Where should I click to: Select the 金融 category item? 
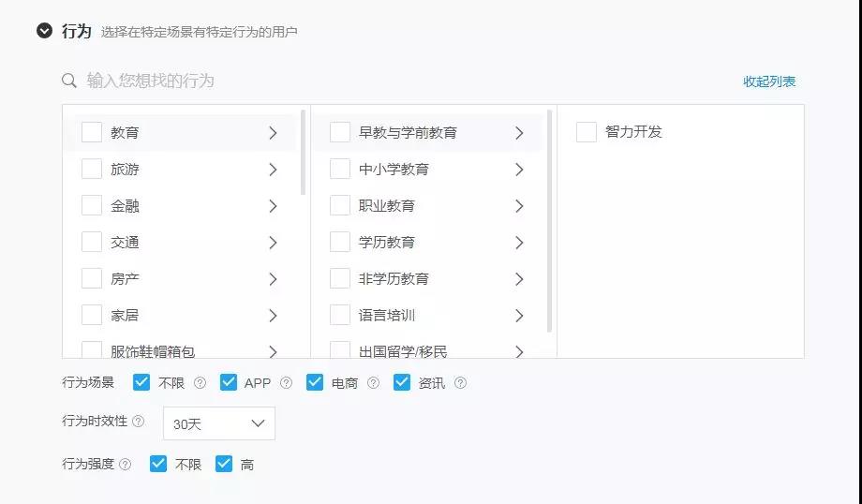125,206
